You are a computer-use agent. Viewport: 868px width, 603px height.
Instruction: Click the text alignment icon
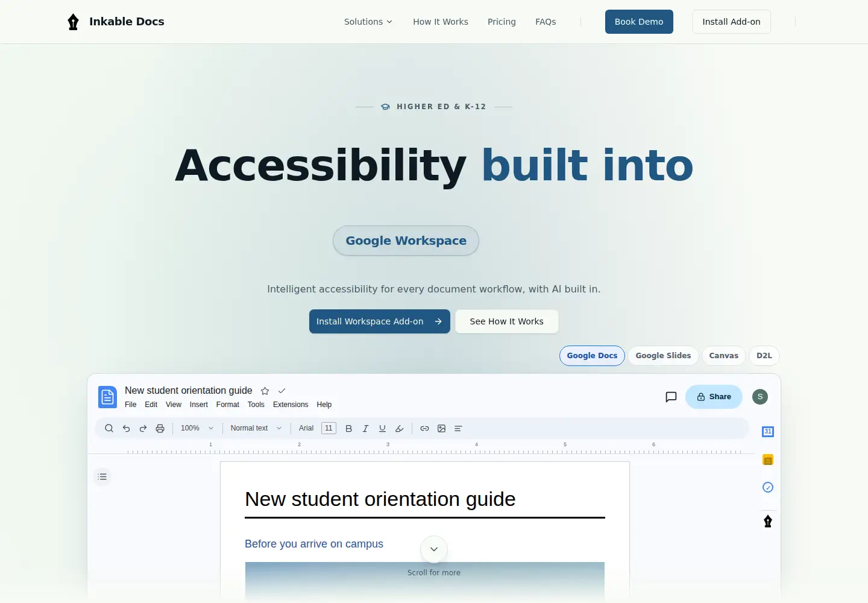point(458,428)
